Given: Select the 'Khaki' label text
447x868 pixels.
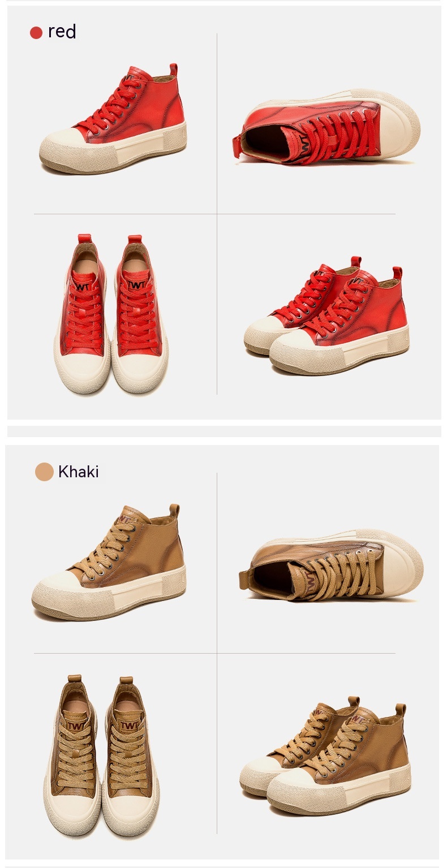Looking at the screenshot, I should [79, 472].
